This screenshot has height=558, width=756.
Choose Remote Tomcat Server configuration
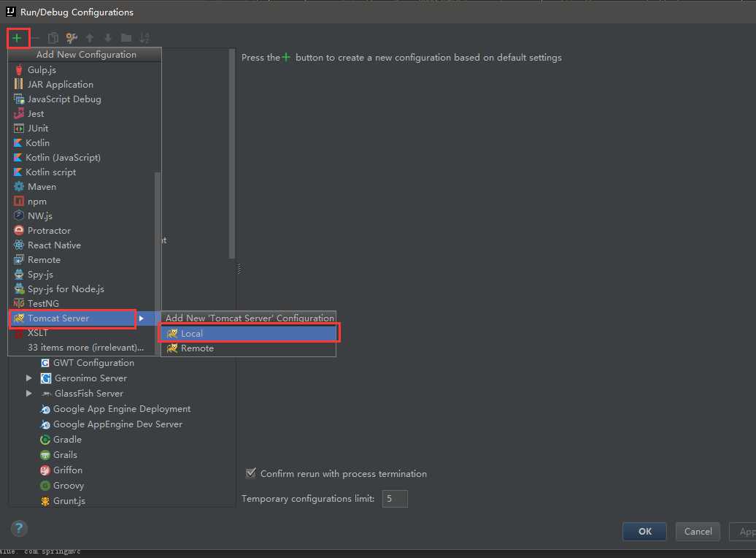[x=249, y=348]
